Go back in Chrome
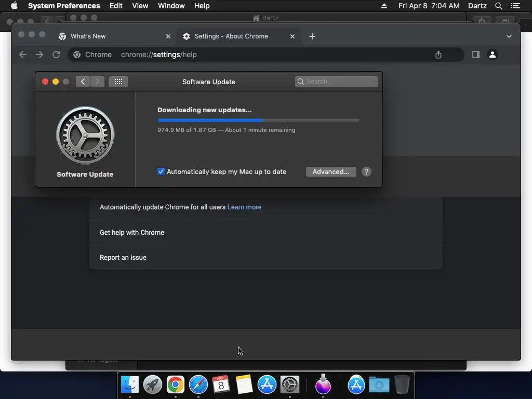This screenshot has height=399, width=532. click(x=23, y=55)
